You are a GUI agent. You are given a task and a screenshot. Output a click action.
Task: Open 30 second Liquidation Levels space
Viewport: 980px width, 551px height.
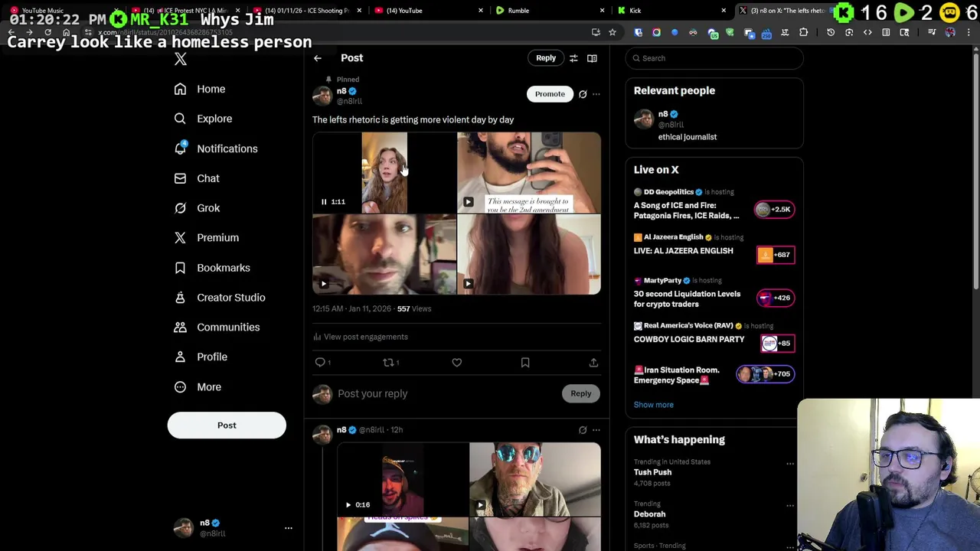coord(714,294)
